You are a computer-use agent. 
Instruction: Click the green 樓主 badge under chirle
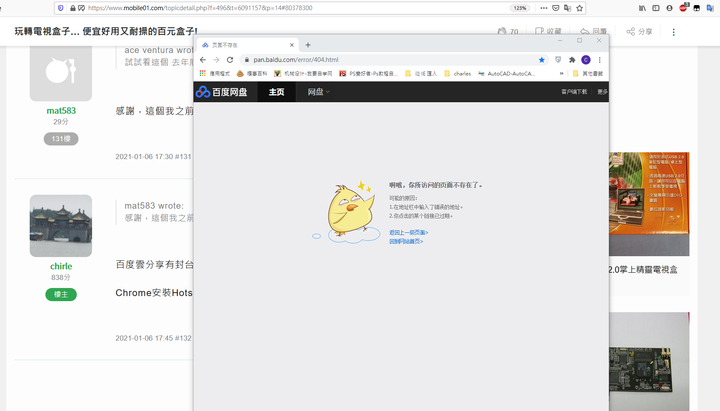[61, 294]
